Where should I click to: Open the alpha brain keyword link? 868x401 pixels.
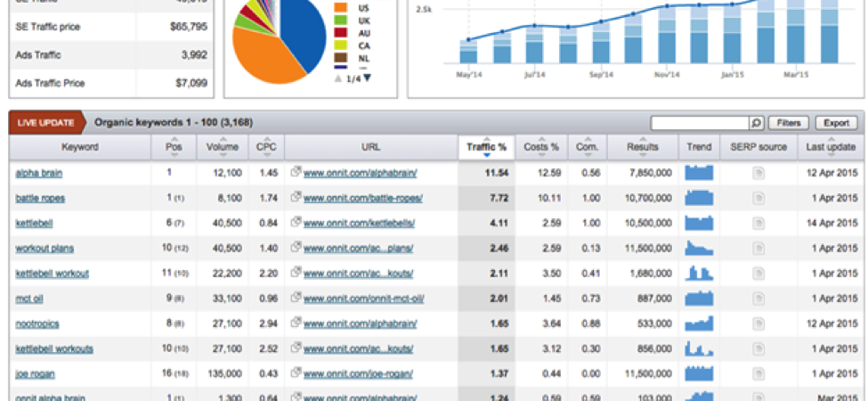39,173
